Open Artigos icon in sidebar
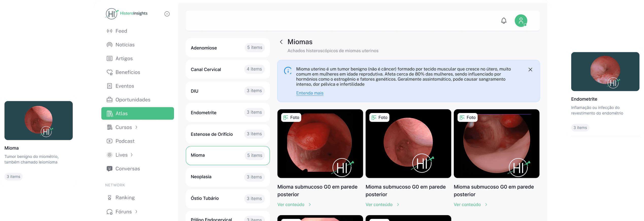Image resolution: width=644 pixels, height=221 pixels. coord(109,59)
